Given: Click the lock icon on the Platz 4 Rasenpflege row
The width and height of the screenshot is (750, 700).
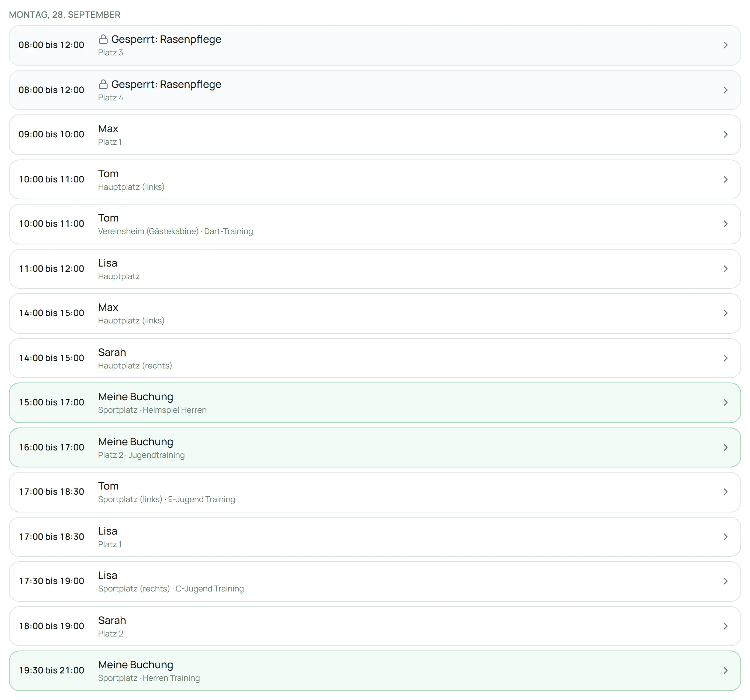Looking at the screenshot, I should [103, 84].
